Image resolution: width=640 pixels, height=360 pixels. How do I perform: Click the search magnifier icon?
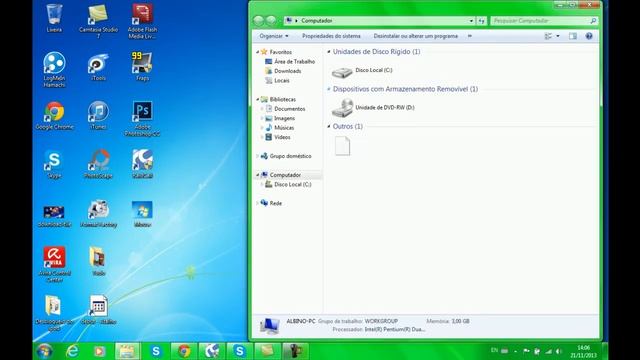[x=593, y=20]
